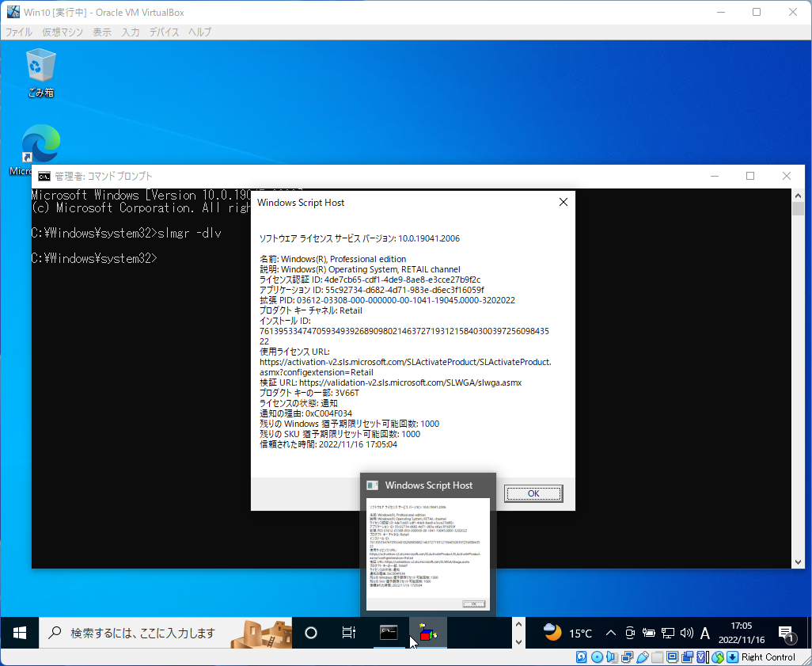Click the VirtualBox window title icon
The image size is (812, 666).
13,12
